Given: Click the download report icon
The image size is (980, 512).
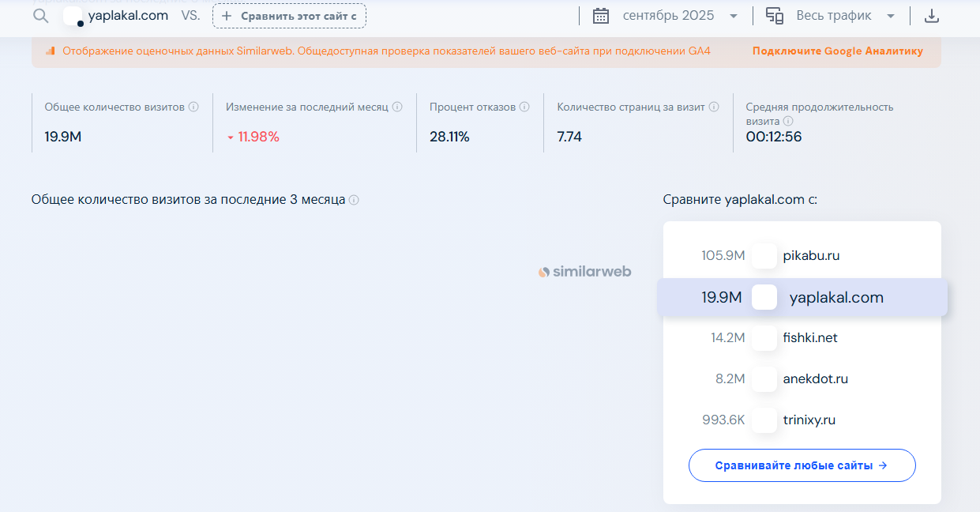Looking at the screenshot, I should [x=932, y=16].
